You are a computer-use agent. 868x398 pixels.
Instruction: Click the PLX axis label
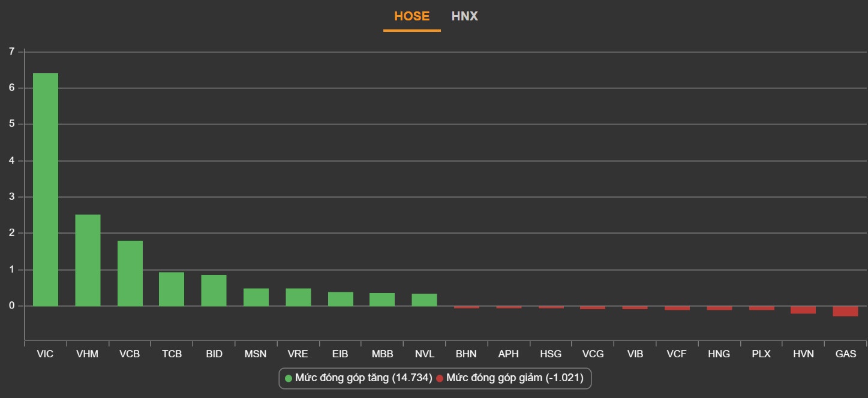[x=761, y=354]
